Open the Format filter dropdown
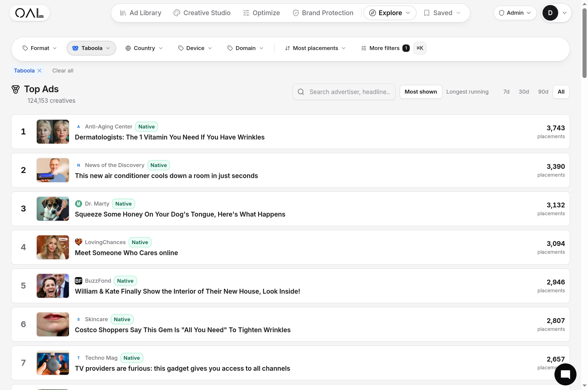Screen dimensions: 588x390 (40, 48)
